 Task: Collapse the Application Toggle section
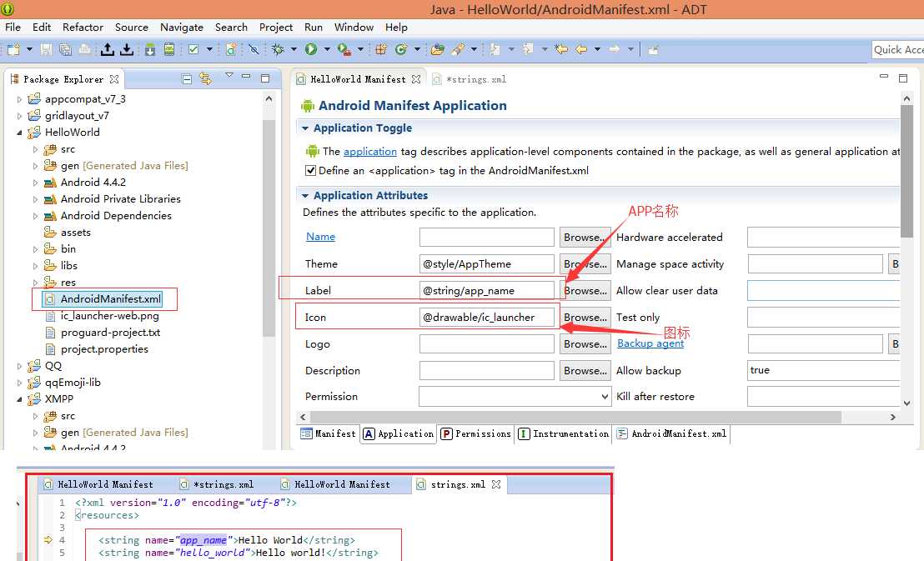[304, 128]
